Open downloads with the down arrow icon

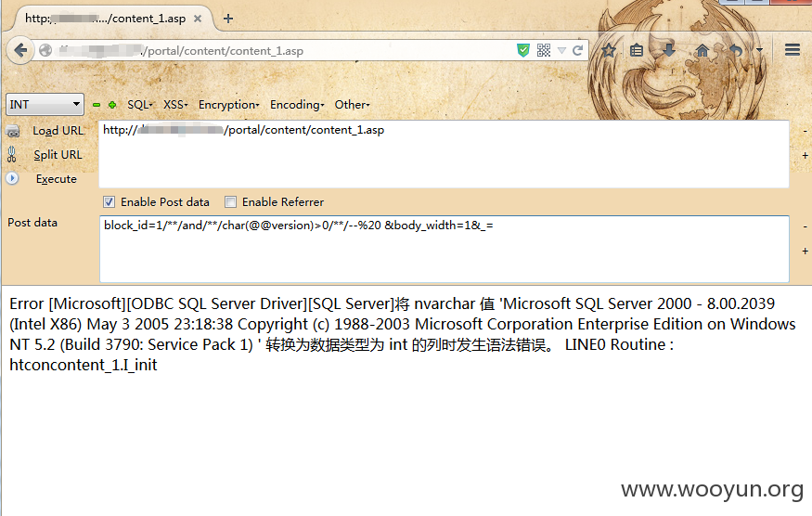669,50
